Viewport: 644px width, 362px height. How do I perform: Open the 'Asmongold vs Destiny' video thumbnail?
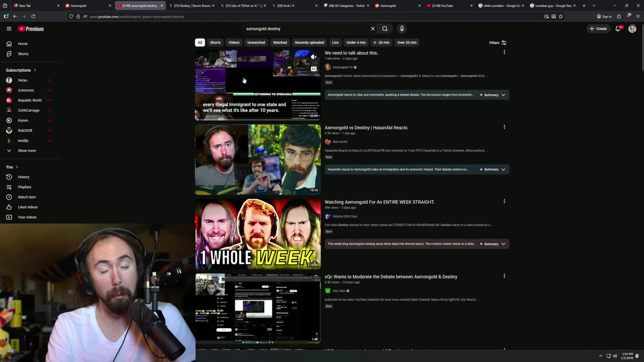(x=258, y=159)
